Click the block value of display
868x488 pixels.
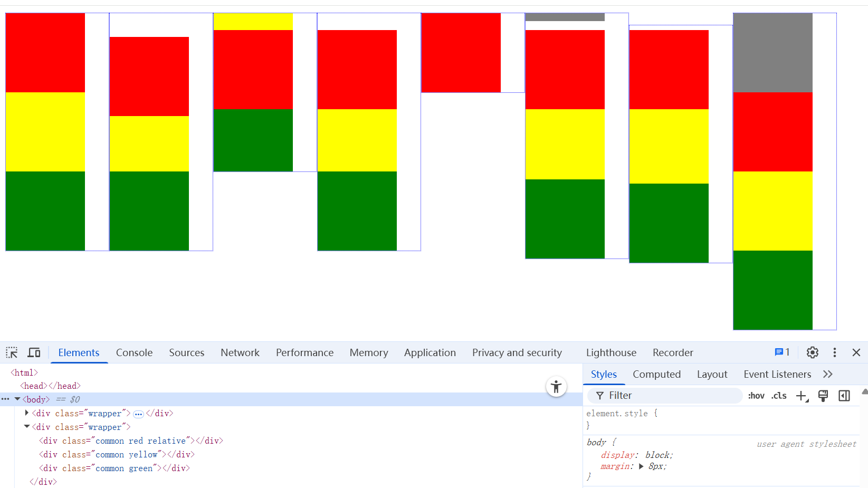(x=657, y=455)
